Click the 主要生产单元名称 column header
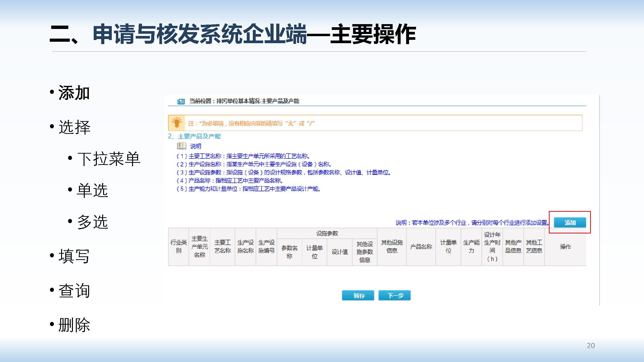 199,246
